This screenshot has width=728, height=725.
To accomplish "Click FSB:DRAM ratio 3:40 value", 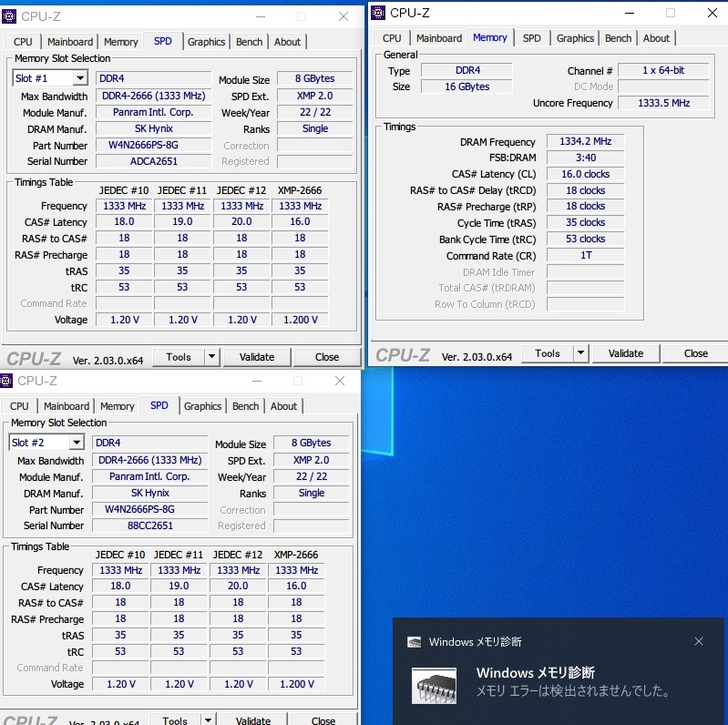I will 585,158.
